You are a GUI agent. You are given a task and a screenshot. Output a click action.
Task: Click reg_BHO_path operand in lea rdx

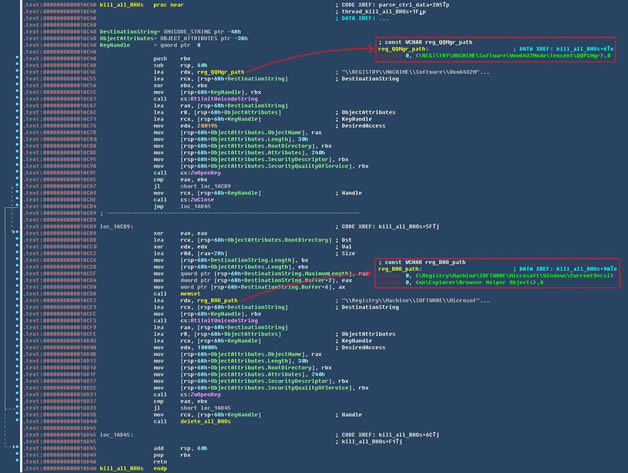pyautogui.click(x=217, y=300)
